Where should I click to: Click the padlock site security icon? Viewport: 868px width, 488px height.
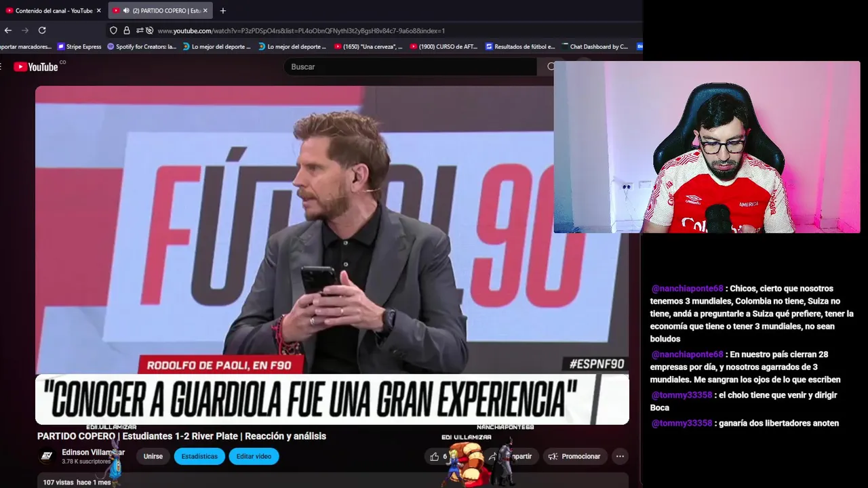[126, 30]
